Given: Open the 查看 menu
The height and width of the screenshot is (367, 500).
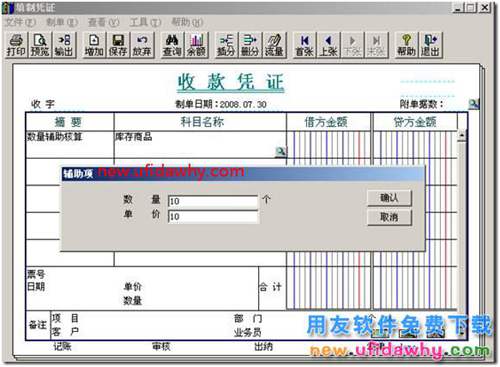Looking at the screenshot, I should pos(103,22).
